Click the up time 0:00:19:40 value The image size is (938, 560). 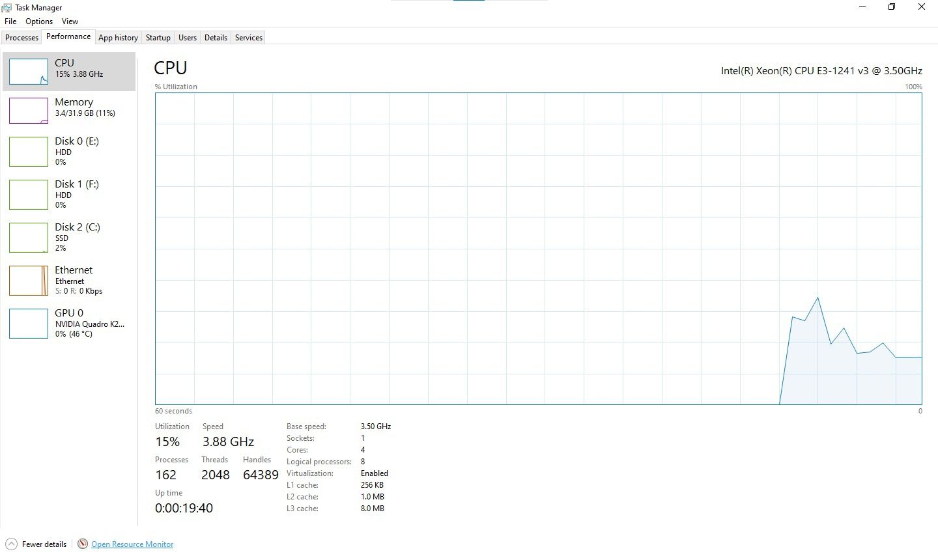pyautogui.click(x=184, y=508)
